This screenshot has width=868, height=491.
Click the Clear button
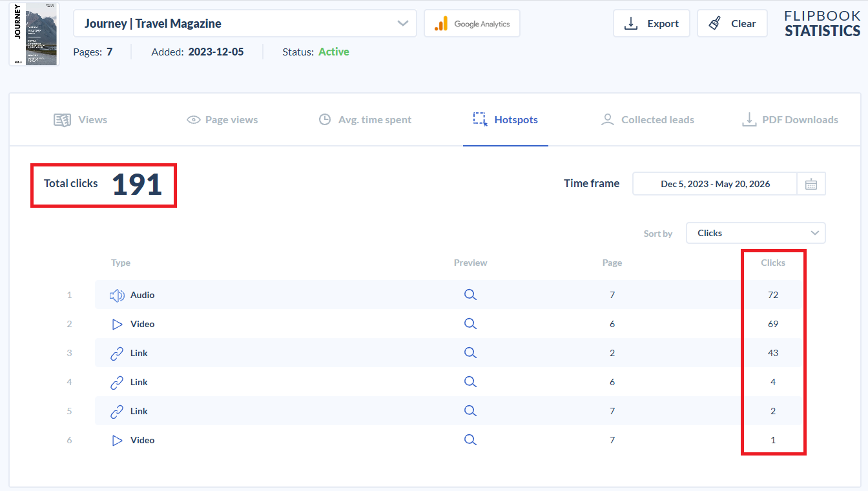point(732,23)
